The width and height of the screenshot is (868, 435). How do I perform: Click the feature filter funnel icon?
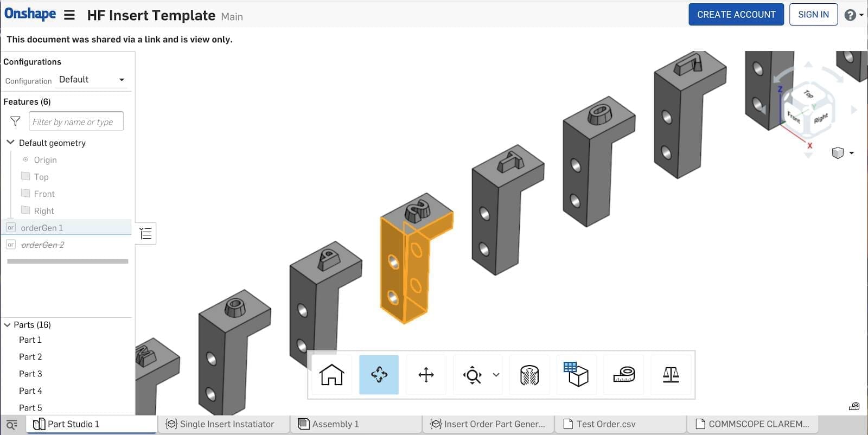tap(15, 121)
